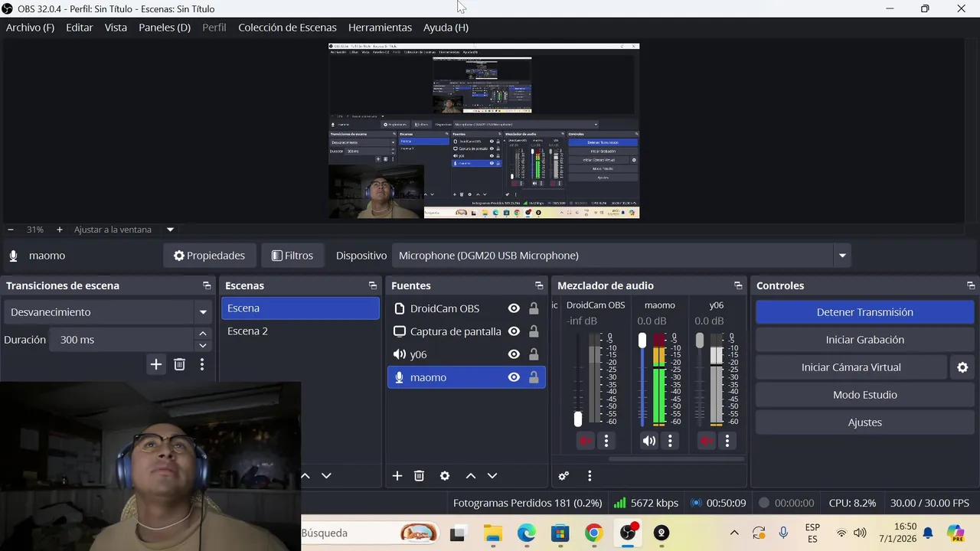Open Ajustes settings
This screenshot has width=980, height=551.
(865, 422)
